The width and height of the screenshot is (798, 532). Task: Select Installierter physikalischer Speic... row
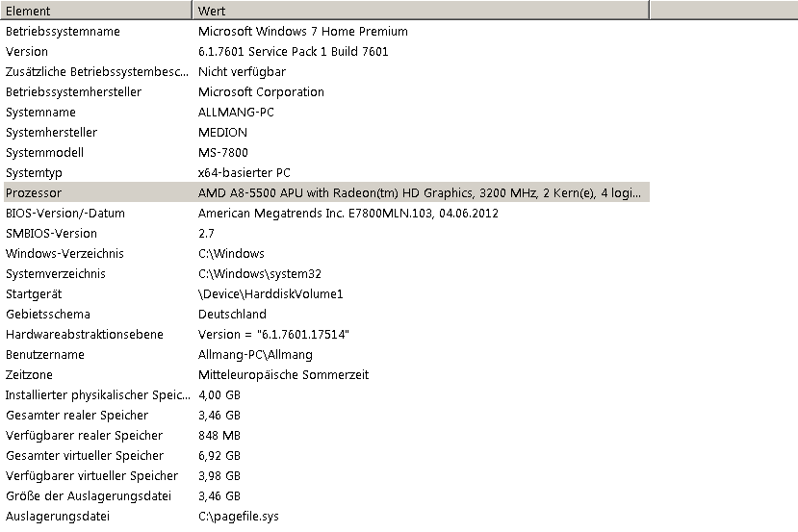pyautogui.click(x=98, y=395)
